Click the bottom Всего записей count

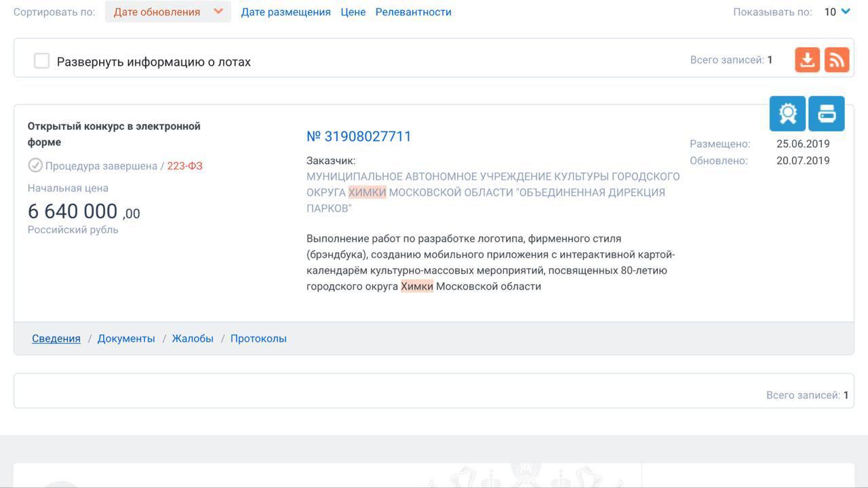(808, 395)
